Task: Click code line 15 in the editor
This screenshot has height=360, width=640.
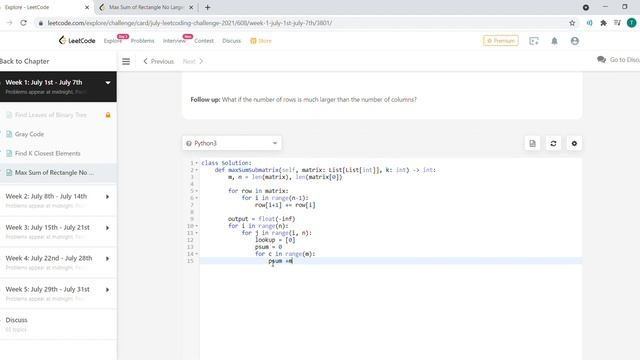Action: click(391, 261)
